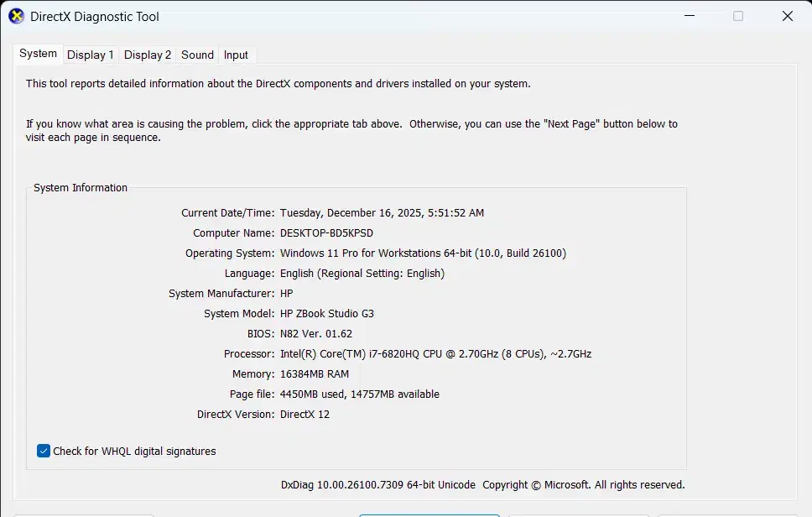Click the computer name DESKTOP-BD5KPSD
Image resolution: width=812 pixels, height=517 pixels.
(326, 233)
